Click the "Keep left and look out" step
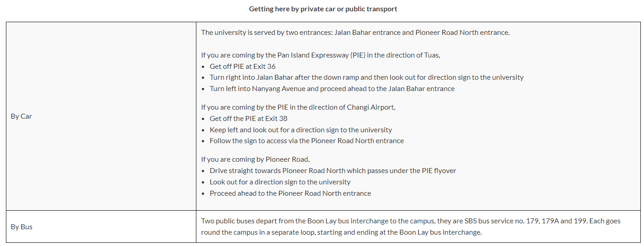The height and width of the screenshot is (246, 644). pos(300,130)
